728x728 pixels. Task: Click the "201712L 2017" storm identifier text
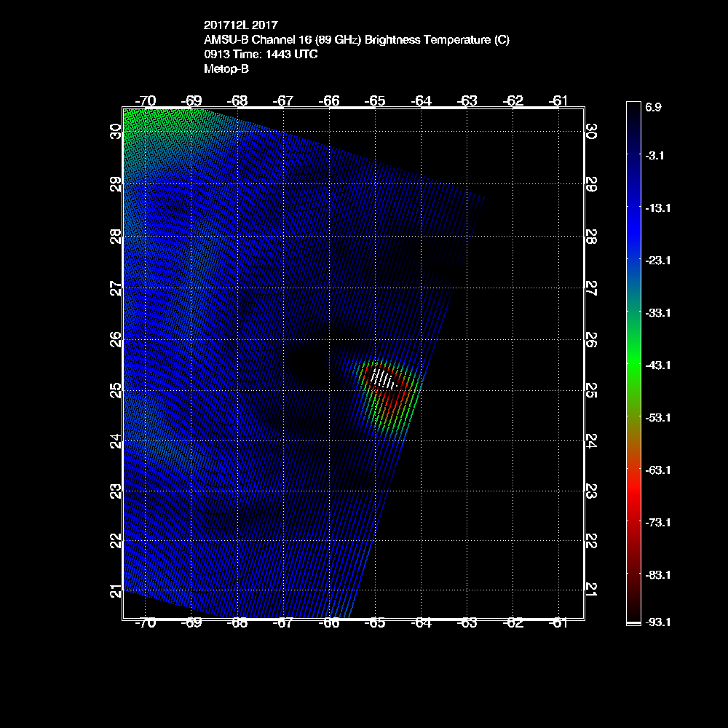[240, 26]
